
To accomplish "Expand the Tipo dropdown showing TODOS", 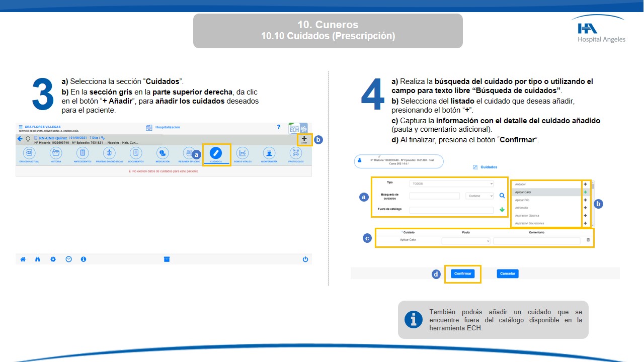I will click(x=451, y=184).
